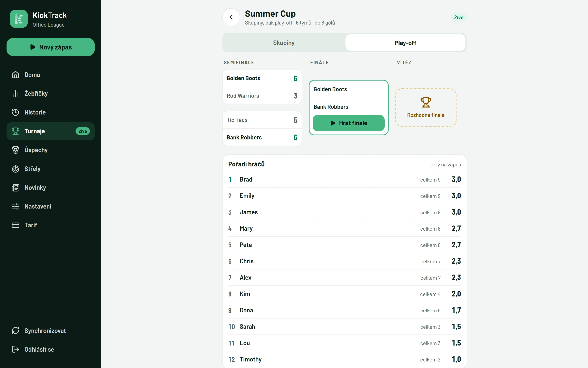This screenshot has width=588, height=368.
Task: Open the Tarif credit card icon
Action: [x=15, y=225]
